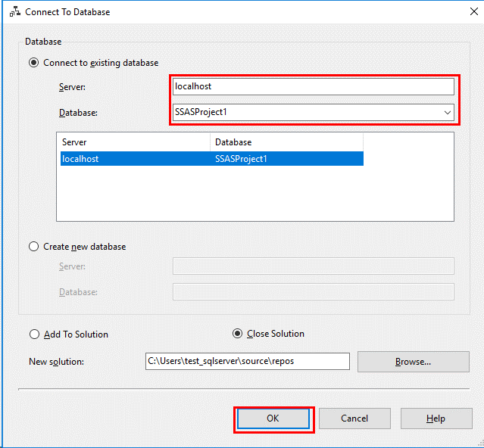Click the Server field under Create new database

[x=313, y=266]
